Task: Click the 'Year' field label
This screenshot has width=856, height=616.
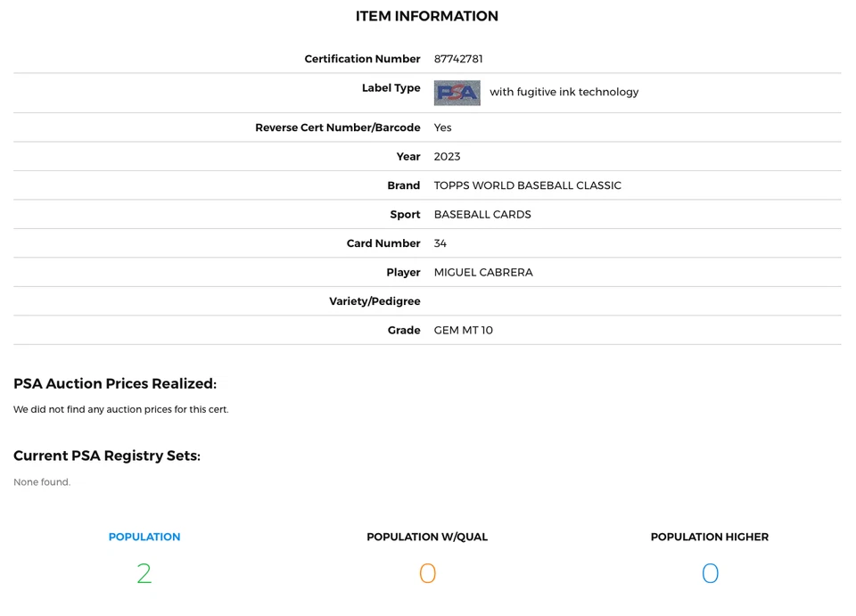Action: [408, 157]
